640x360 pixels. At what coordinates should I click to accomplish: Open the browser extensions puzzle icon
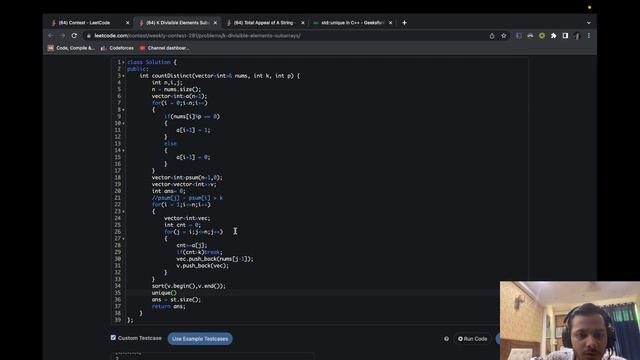553,36
